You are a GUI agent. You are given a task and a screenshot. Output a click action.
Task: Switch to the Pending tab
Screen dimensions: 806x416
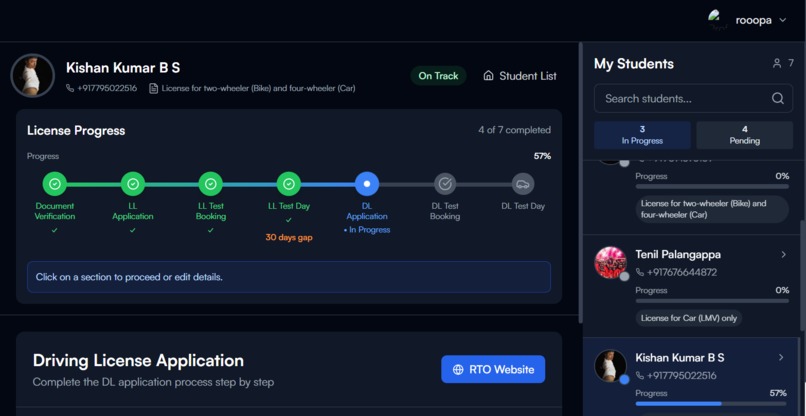tap(744, 135)
